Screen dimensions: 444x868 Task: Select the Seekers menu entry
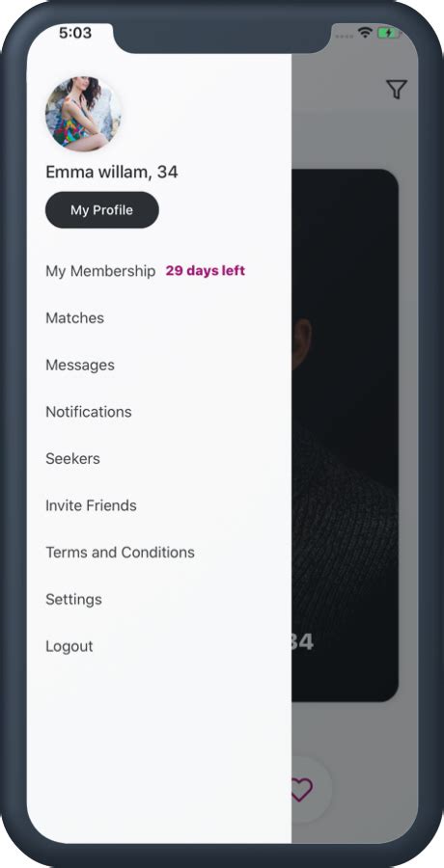click(x=72, y=458)
